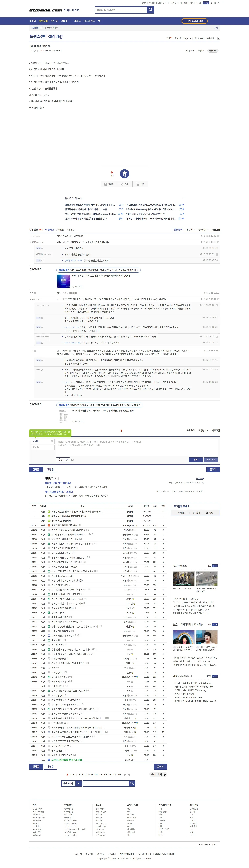Expand the header menu dropdown arrow after 디시트렌드
The width and height of the screenshot is (249, 868).
99,21
